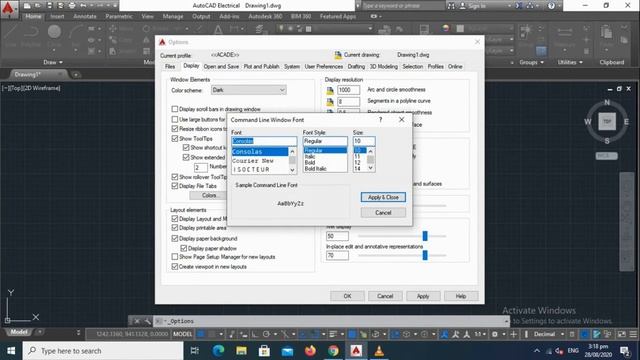Toggle Show rollover ToolTips checkbox
The height and width of the screenshot is (360, 640).
175,177
